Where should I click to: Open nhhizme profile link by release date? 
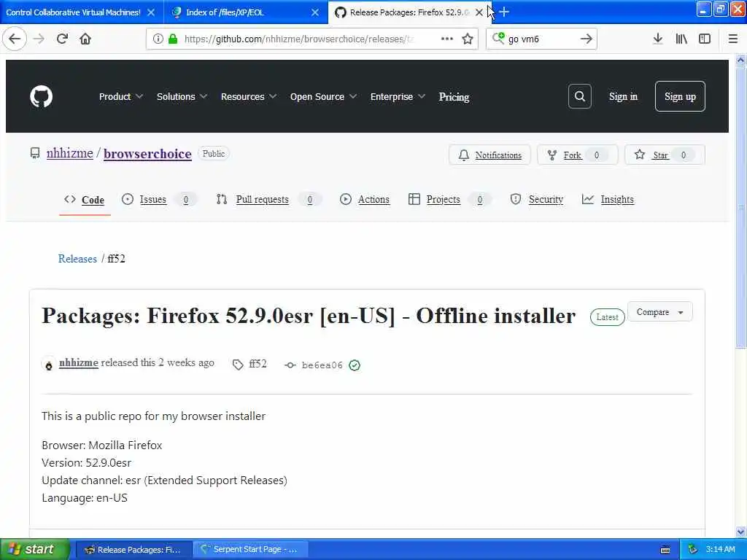[79, 363]
